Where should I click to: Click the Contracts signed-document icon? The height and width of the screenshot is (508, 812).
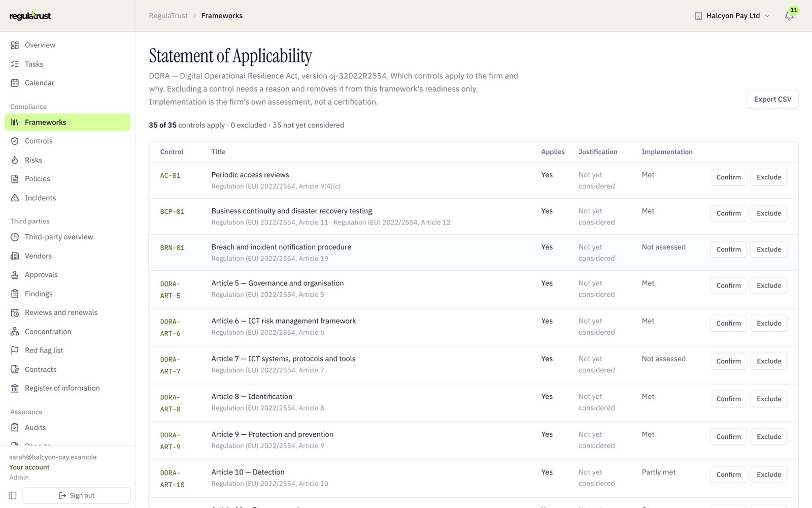pos(15,369)
